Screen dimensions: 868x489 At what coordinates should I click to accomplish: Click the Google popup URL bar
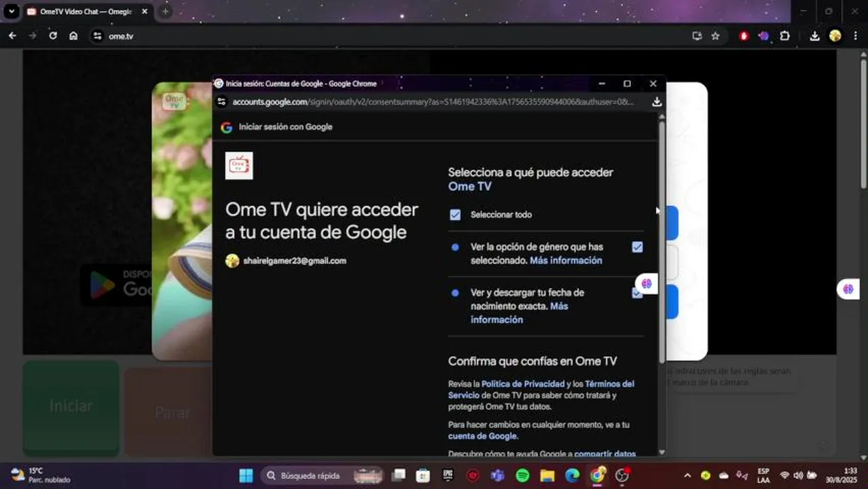[x=433, y=102]
